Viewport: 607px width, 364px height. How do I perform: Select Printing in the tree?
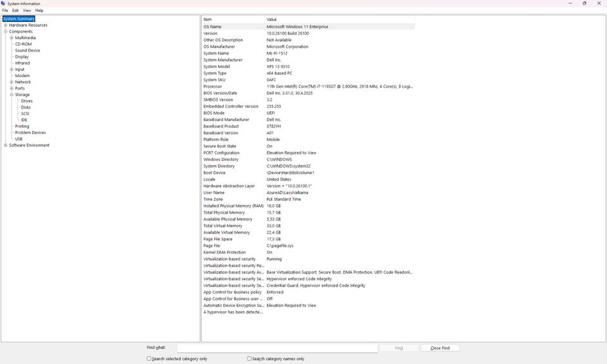point(21,126)
